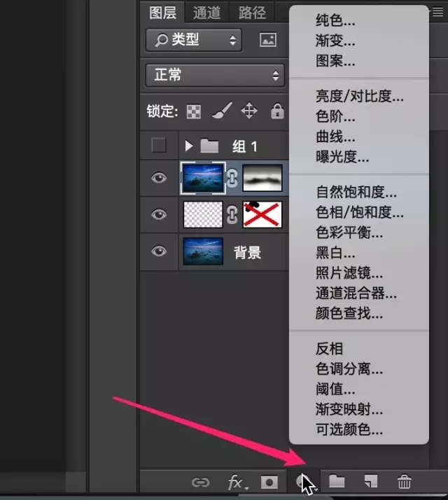Add a layer mask
The image size is (448, 500).
pyautogui.click(x=268, y=482)
